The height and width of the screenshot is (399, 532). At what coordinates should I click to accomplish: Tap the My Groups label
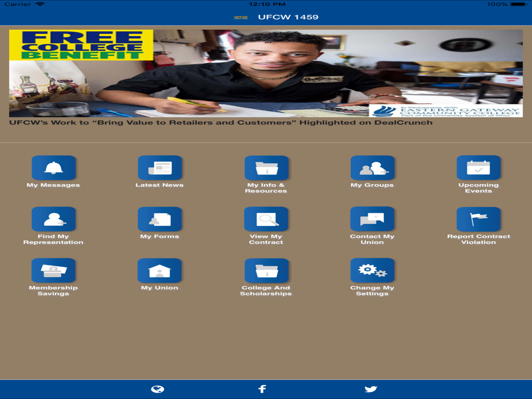(372, 185)
